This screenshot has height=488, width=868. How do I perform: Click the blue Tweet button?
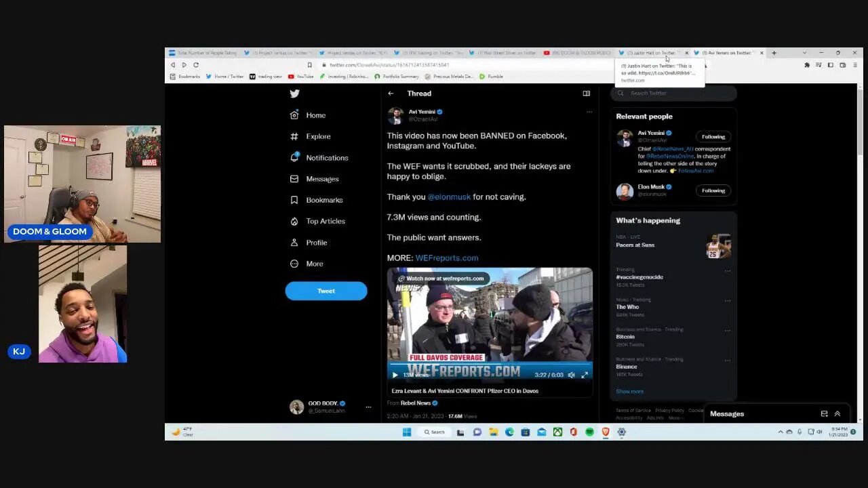[x=326, y=291]
